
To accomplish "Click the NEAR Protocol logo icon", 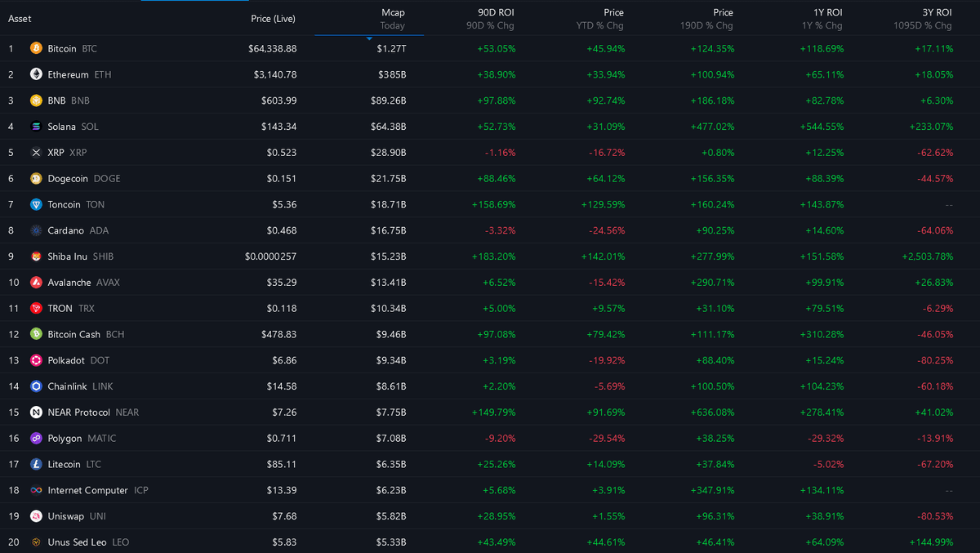I will (36, 413).
